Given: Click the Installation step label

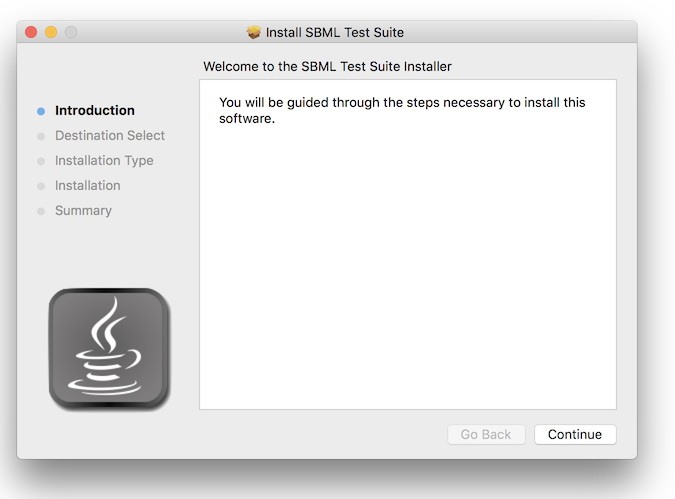Looking at the screenshot, I should pos(88,185).
